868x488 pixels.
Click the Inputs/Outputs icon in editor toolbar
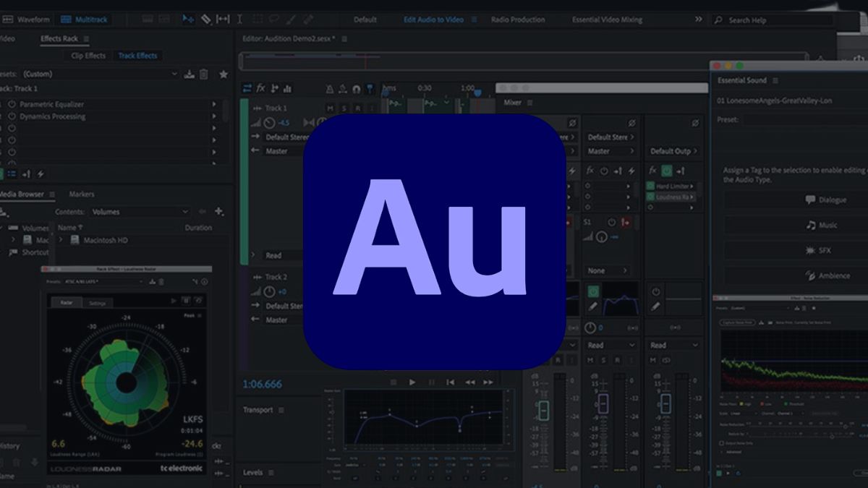tap(247, 88)
